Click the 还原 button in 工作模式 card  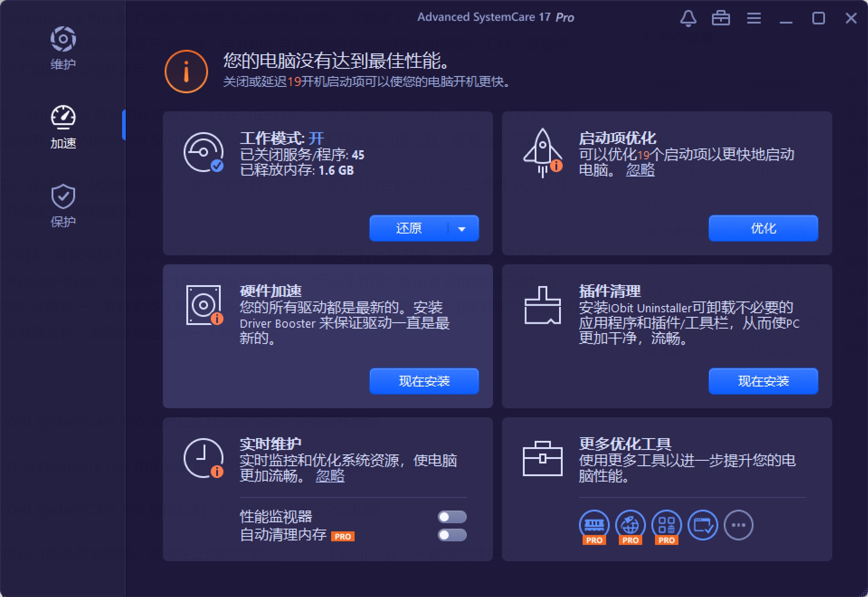coord(409,229)
